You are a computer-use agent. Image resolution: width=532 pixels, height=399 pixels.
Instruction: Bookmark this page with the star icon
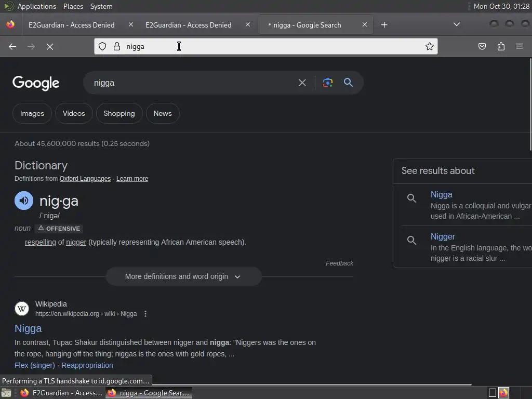pyautogui.click(x=430, y=46)
